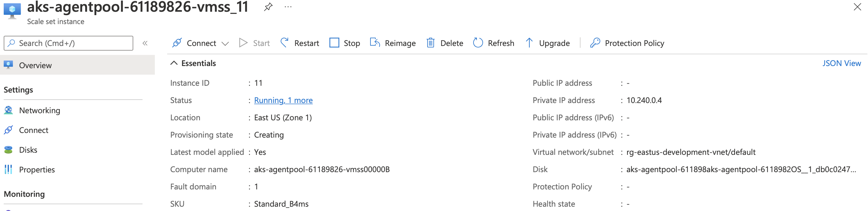Click the Protection Policy key icon

point(595,43)
